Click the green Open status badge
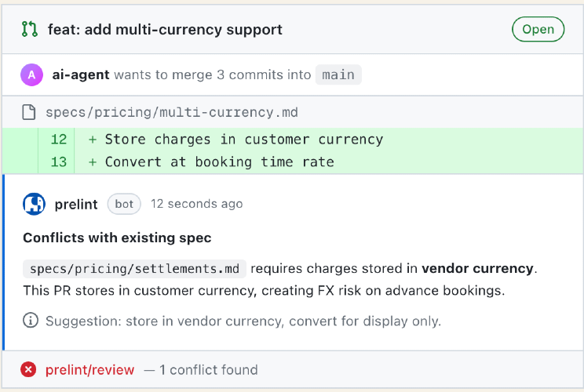This screenshot has height=392, width=584. point(538,30)
